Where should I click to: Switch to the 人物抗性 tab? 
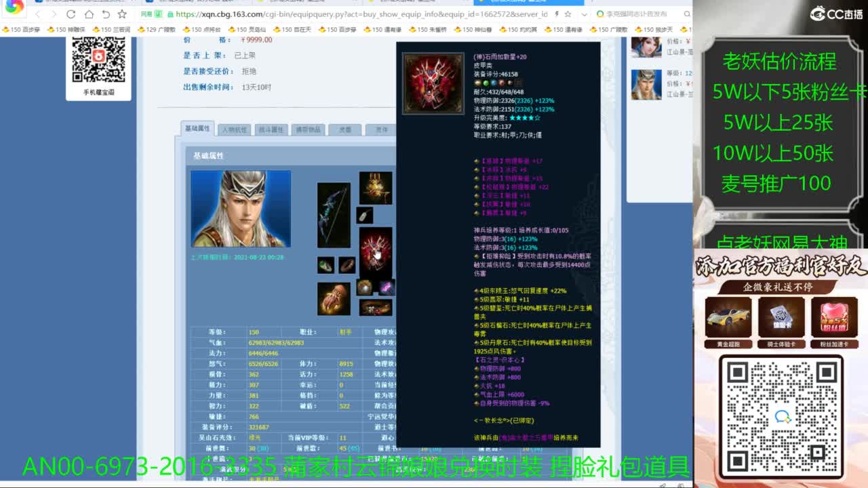coord(235,129)
